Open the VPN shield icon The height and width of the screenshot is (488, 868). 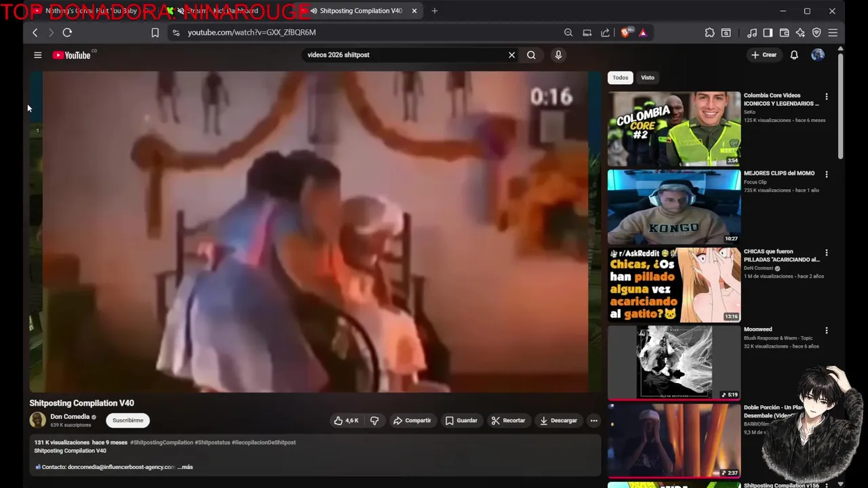(816, 33)
